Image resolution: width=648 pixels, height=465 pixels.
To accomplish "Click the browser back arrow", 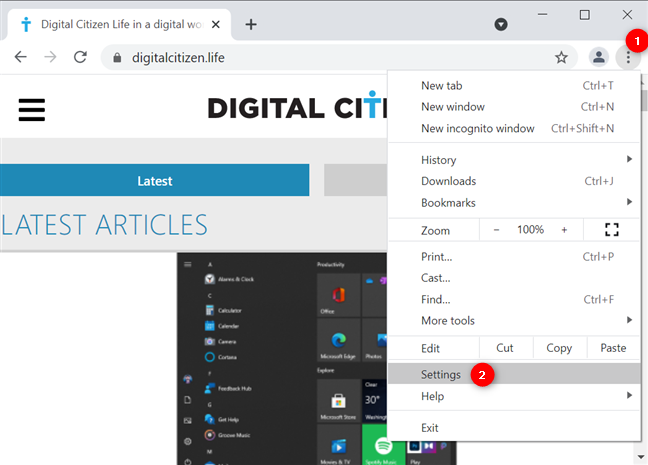I will (x=20, y=57).
